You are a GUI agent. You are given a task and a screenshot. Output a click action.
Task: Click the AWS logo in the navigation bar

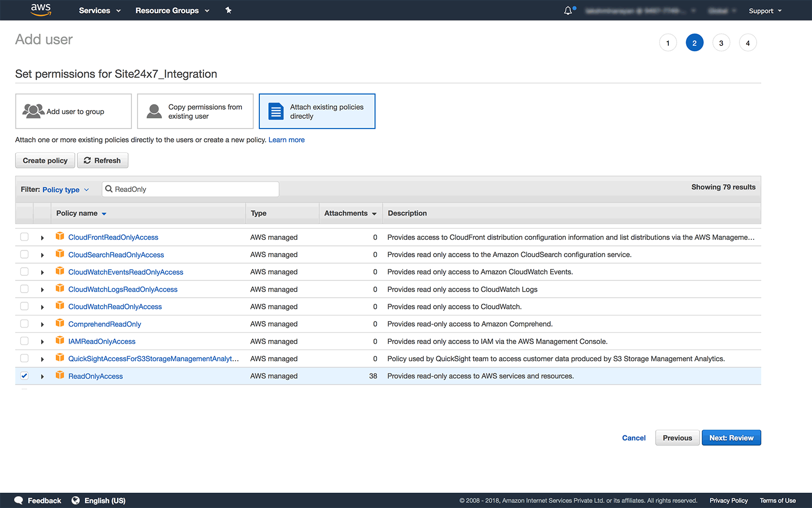[x=40, y=10]
